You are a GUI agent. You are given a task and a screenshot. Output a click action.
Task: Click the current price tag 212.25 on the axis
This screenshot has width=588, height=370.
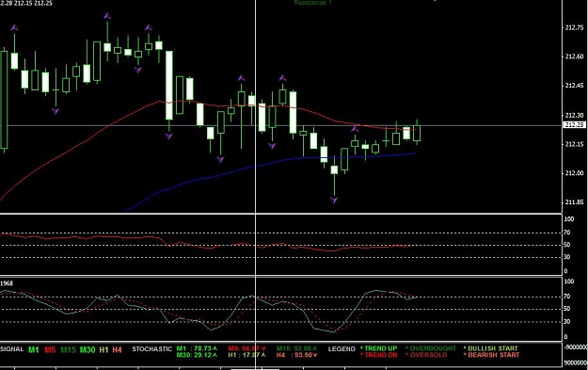coord(574,125)
